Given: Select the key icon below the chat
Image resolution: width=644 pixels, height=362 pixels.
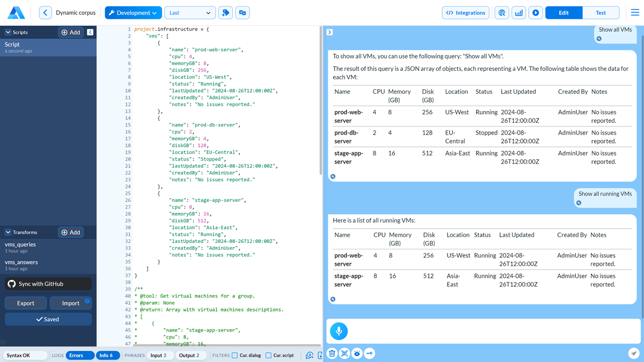Looking at the screenshot, I should click(x=369, y=353).
